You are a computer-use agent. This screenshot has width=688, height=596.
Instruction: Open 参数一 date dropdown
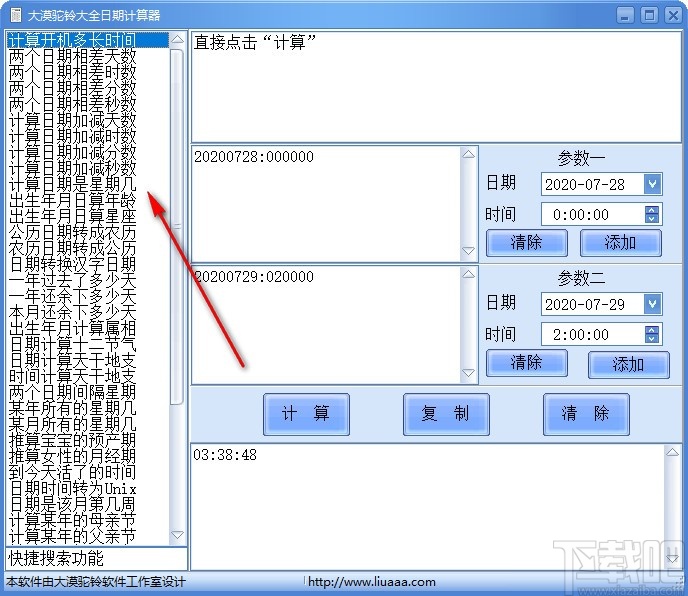652,184
